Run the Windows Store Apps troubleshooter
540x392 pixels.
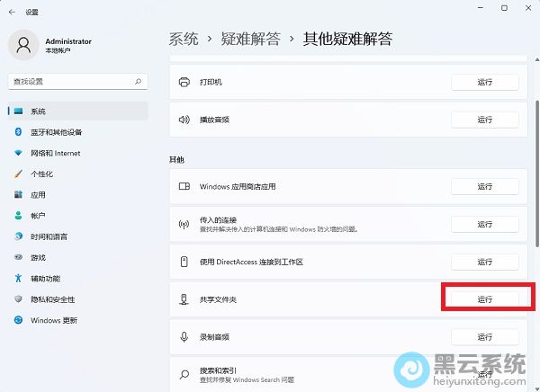click(484, 187)
